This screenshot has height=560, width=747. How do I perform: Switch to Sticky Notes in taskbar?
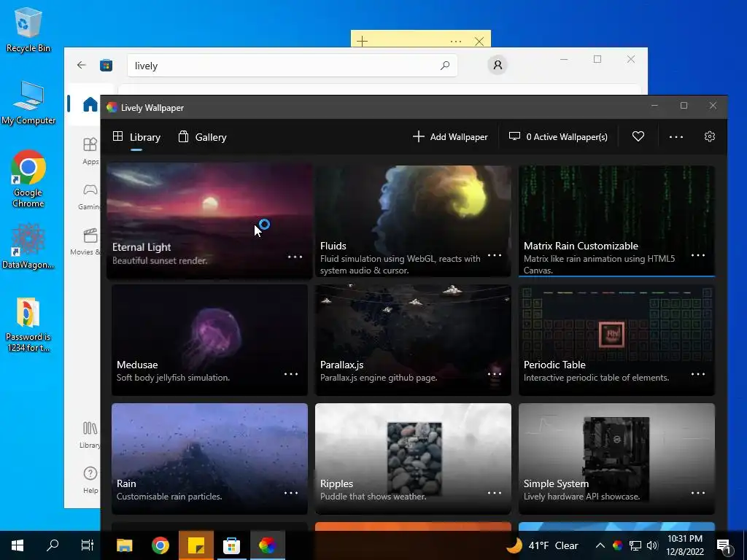pos(196,545)
